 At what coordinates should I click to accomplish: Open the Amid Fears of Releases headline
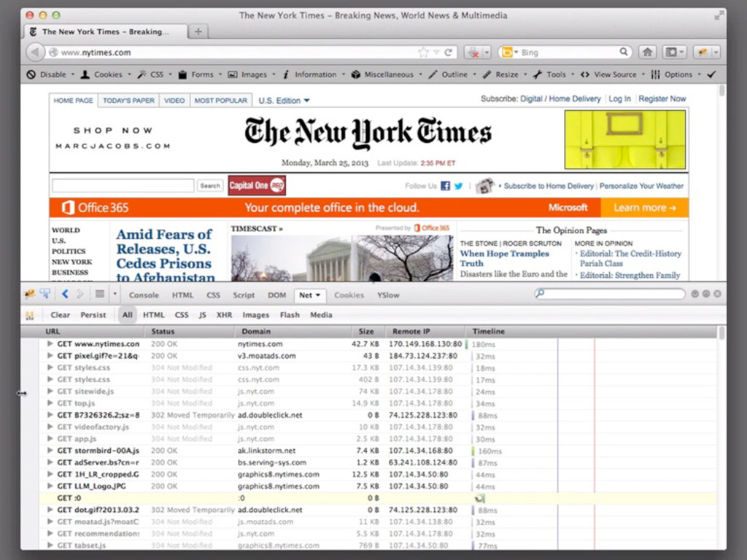click(x=165, y=256)
